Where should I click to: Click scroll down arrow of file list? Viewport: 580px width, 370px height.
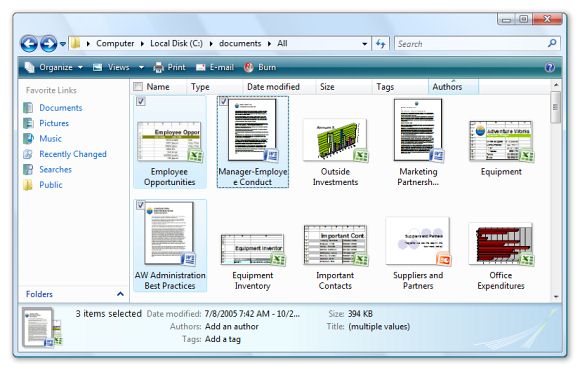coord(556,296)
